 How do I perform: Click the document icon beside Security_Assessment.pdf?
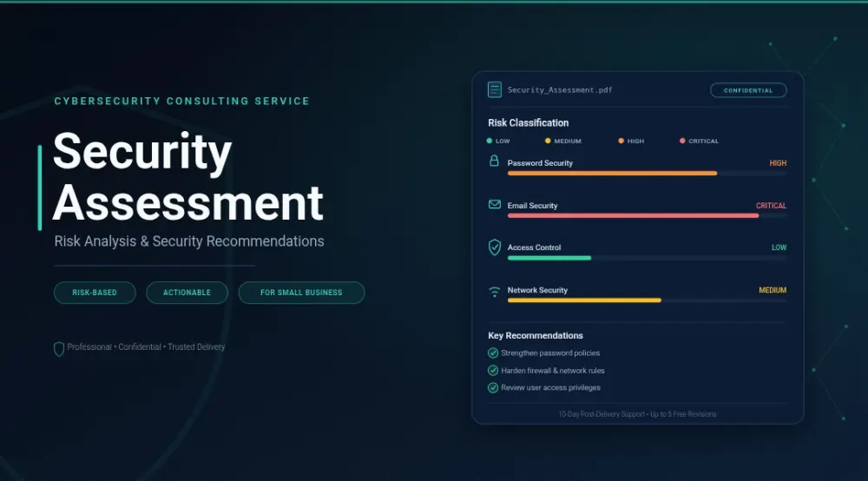pyautogui.click(x=495, y=89)
